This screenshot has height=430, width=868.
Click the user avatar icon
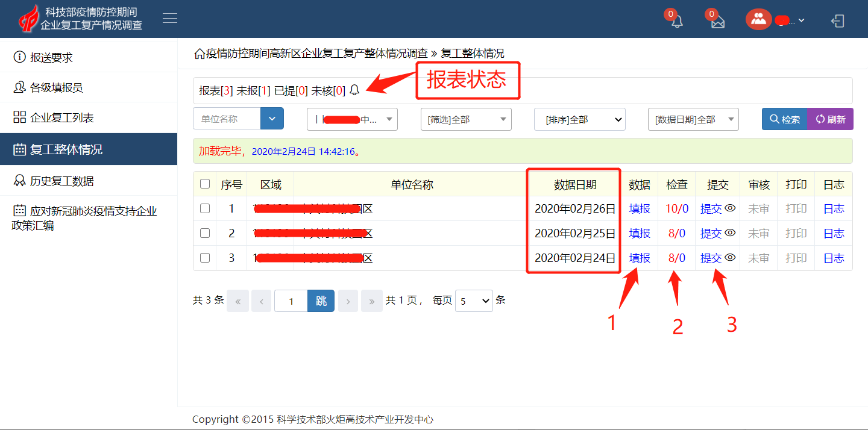(x=758, y=19)
